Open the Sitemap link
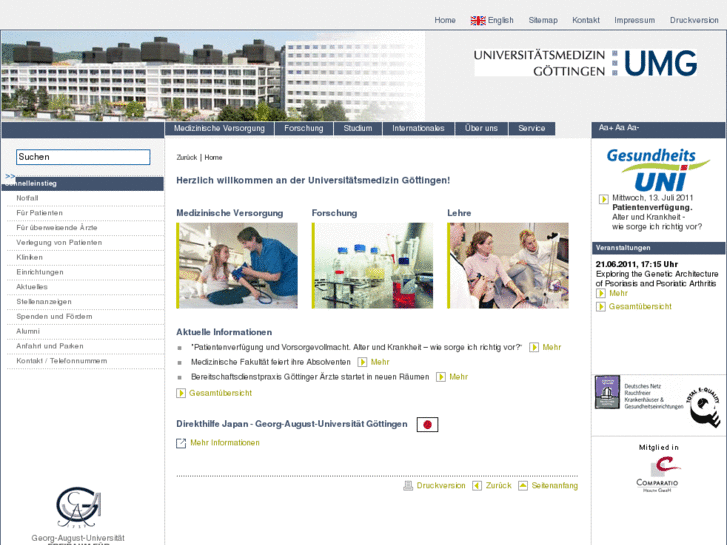Screen dimensions: 727x545 click(x=543, y=20)
